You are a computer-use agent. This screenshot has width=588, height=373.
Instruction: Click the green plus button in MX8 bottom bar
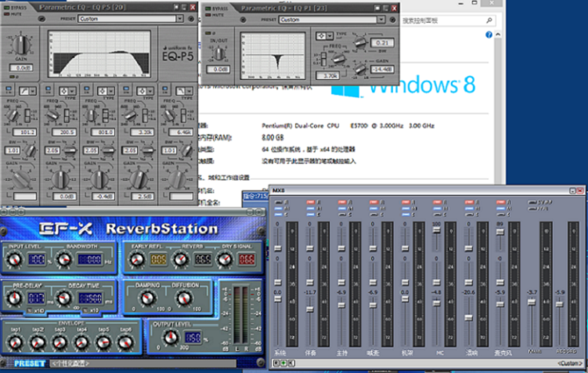[284, 363]
